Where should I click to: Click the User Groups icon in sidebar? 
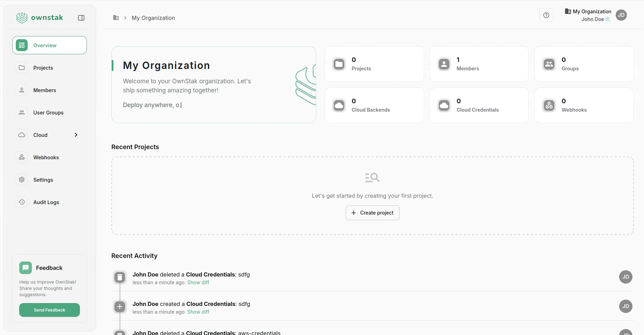click(x=22, y=112)
